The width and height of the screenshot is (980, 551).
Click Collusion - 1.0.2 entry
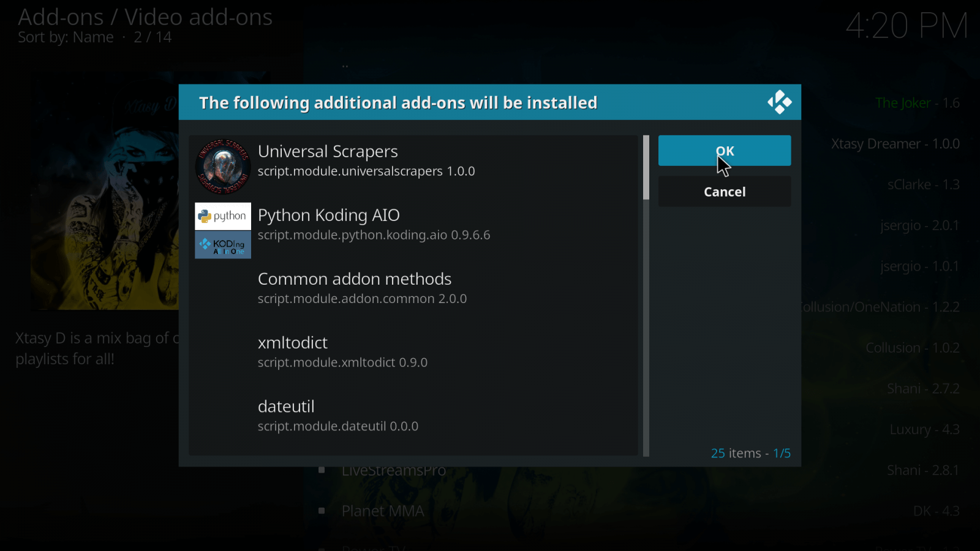[x=913, y=348]
